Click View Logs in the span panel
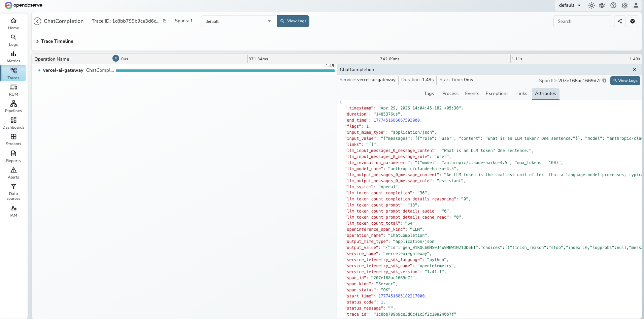644x319 pixels. click(625, 81)
